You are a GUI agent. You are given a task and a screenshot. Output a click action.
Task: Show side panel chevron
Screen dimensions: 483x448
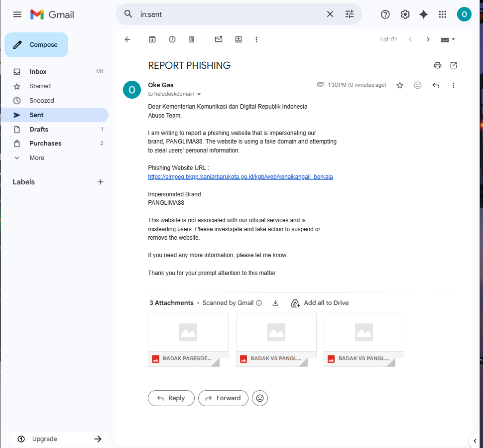pyautogui.click(x=475, y=441)
